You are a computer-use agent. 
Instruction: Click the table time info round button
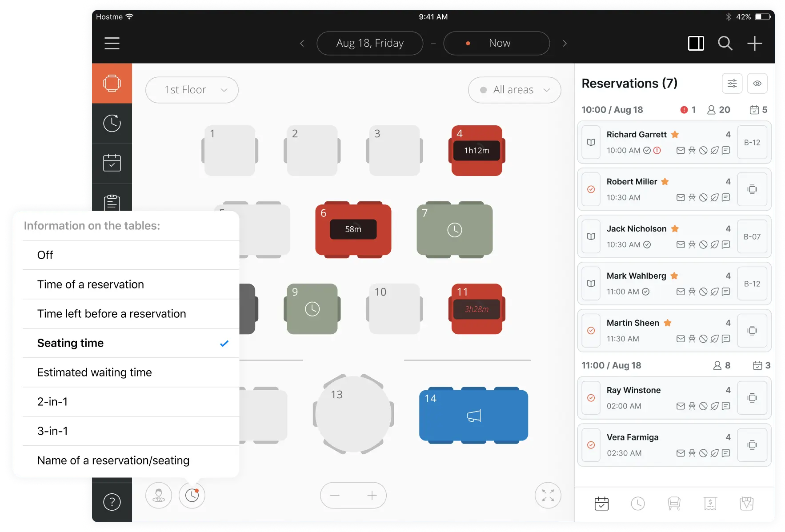click(x=192, y=495)
